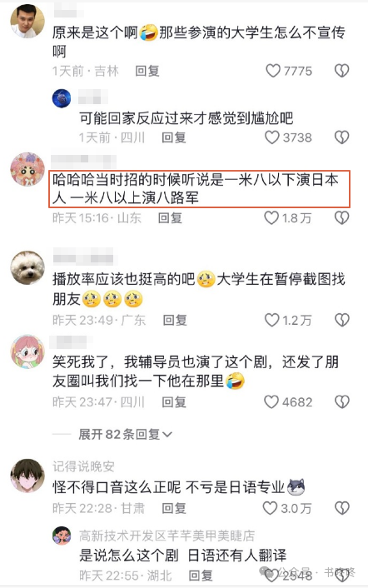Reply to 记得说晚安's 甘肃 comment
The height and width of the screenshot is (588, 368).
pyautogui.click(x=174, y=508)
